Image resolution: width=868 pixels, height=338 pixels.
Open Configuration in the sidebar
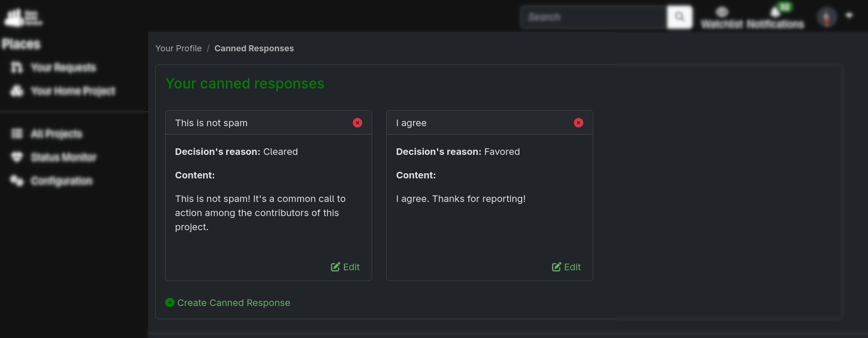tap(52, 181)
